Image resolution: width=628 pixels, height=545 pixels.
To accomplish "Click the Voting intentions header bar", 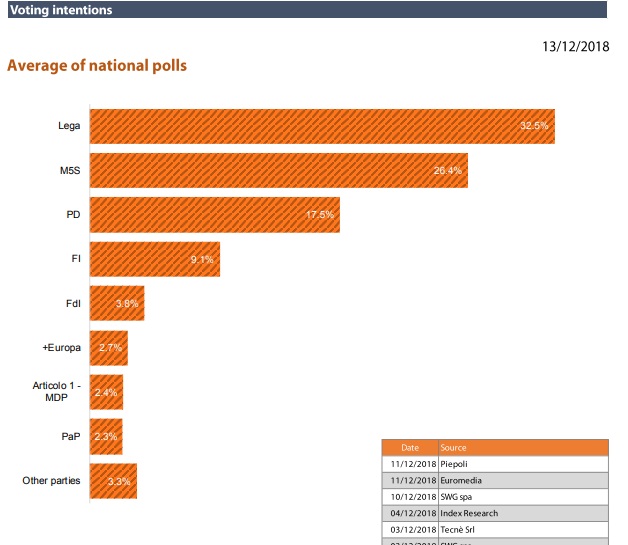I will (304, 10).
